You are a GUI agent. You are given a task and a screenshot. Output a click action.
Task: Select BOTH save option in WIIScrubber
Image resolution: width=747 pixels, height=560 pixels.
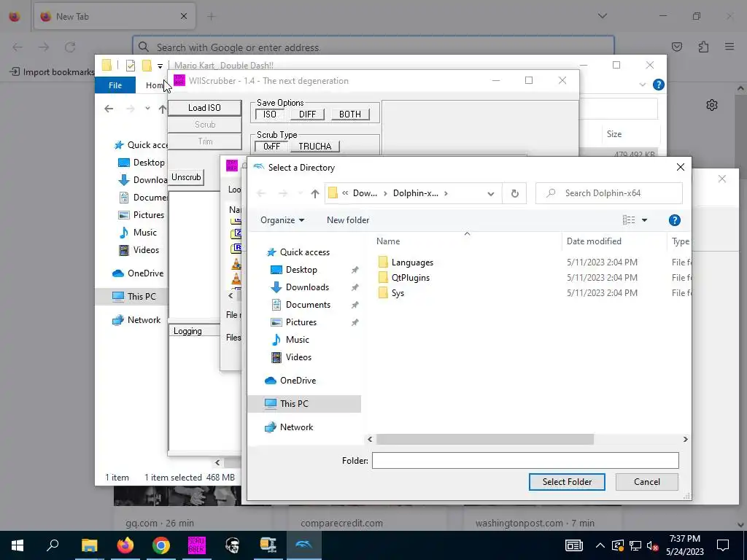[x=349, y=114]
